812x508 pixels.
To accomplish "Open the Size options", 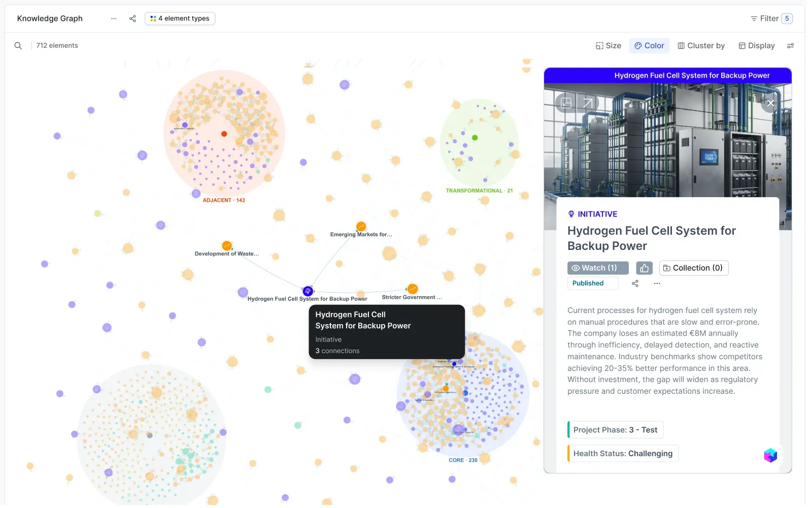I will coord(608,46).
